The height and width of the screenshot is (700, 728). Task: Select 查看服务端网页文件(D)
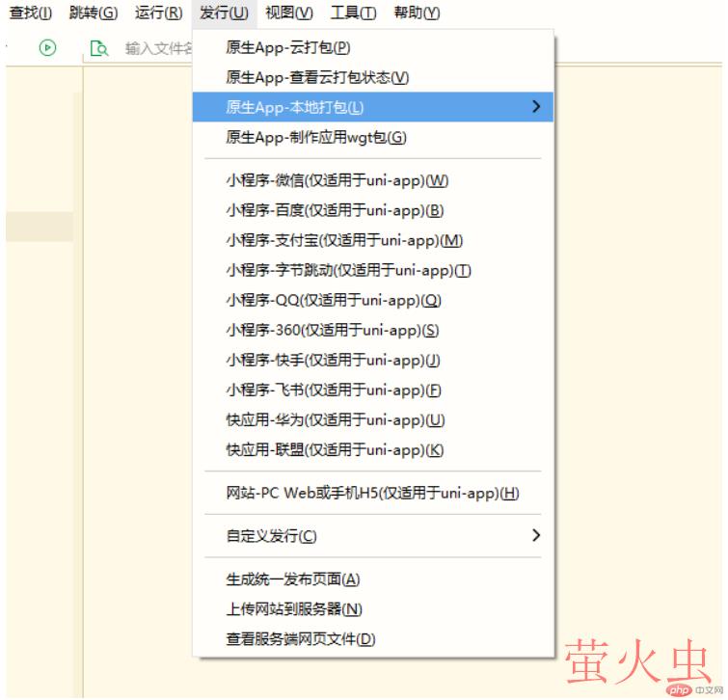coord(373,638)
